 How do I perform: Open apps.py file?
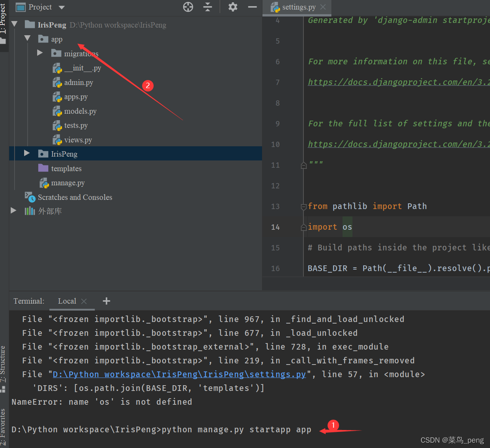click(76, 97)
